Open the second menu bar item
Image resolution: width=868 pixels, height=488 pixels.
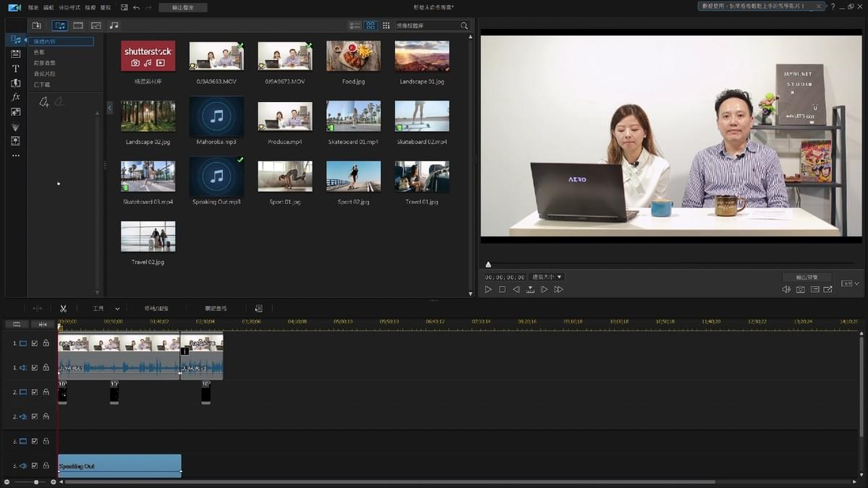click(48, 7)
